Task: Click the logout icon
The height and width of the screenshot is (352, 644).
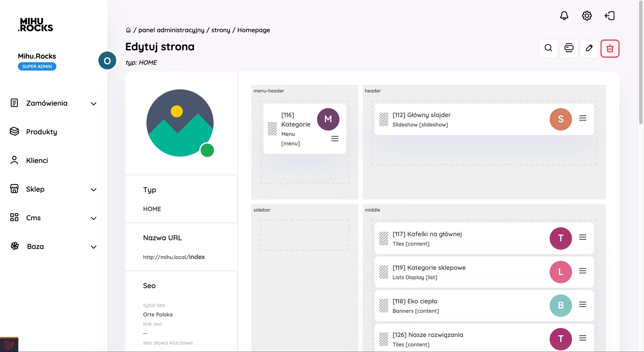Action: click(610, 16)
